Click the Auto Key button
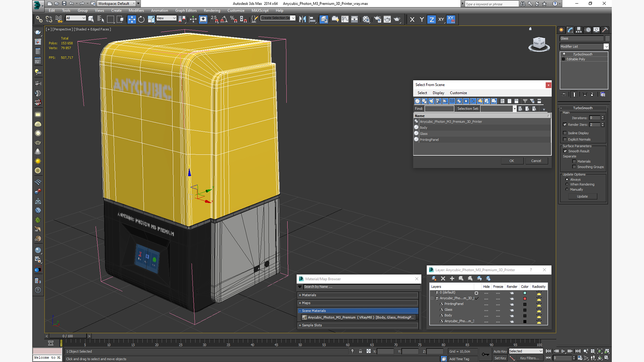The height and width of the screenshot is (362, 644). click(x=500, y=351)
